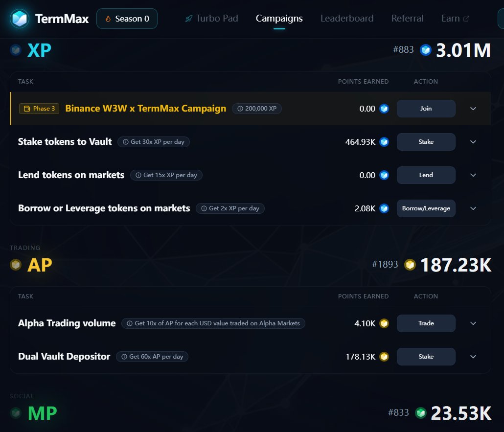Viewport: 504px width, 432px height.
Task: Click the green MP icon beside MP heading
Action: (x=16, y=413)
